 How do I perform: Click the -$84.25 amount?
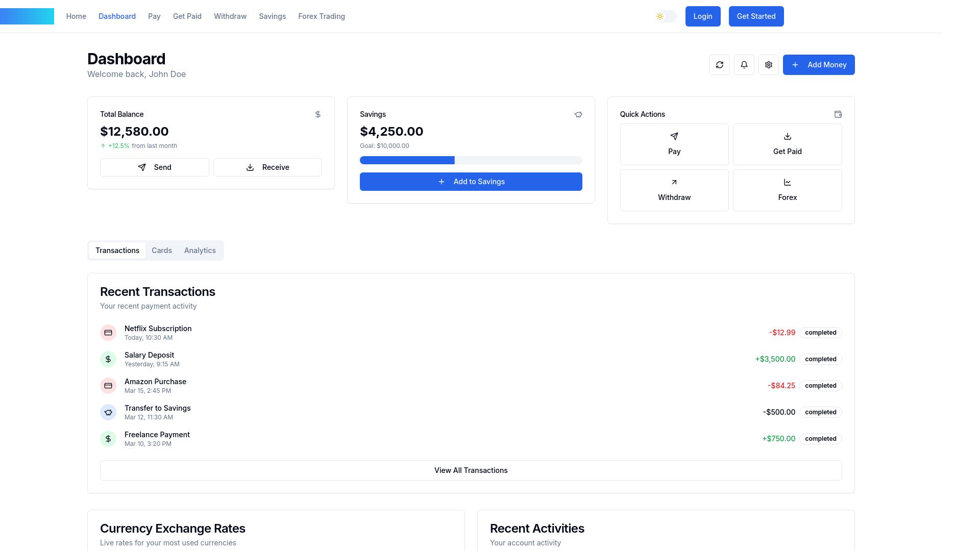[x=781, y=386]
